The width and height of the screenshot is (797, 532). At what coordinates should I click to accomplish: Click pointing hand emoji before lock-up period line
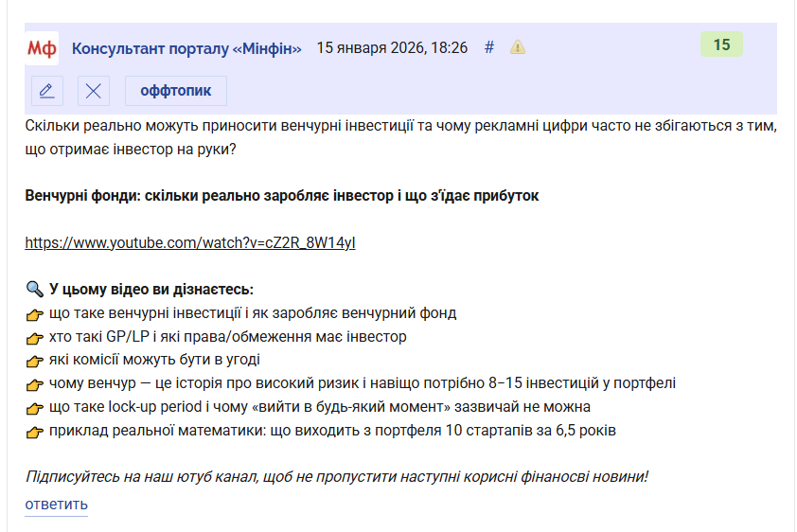[34, 408]
